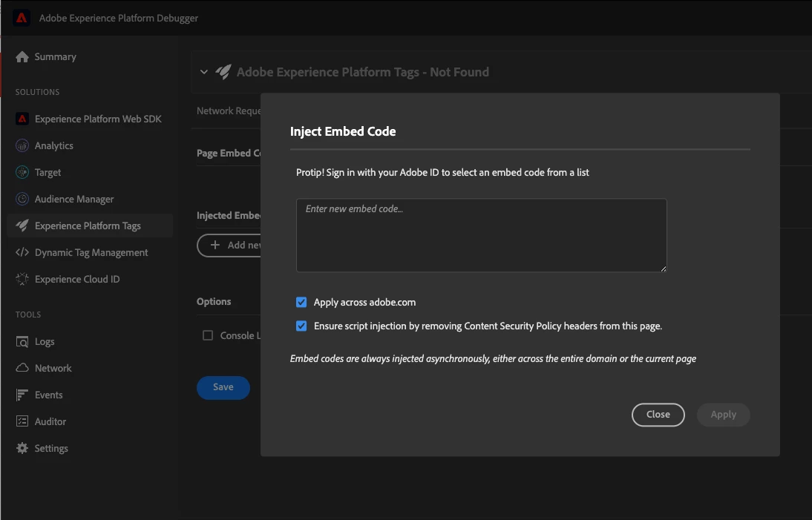812x520 pixels.
Task: Click the Add new embed code button
Action: point(229,246)
